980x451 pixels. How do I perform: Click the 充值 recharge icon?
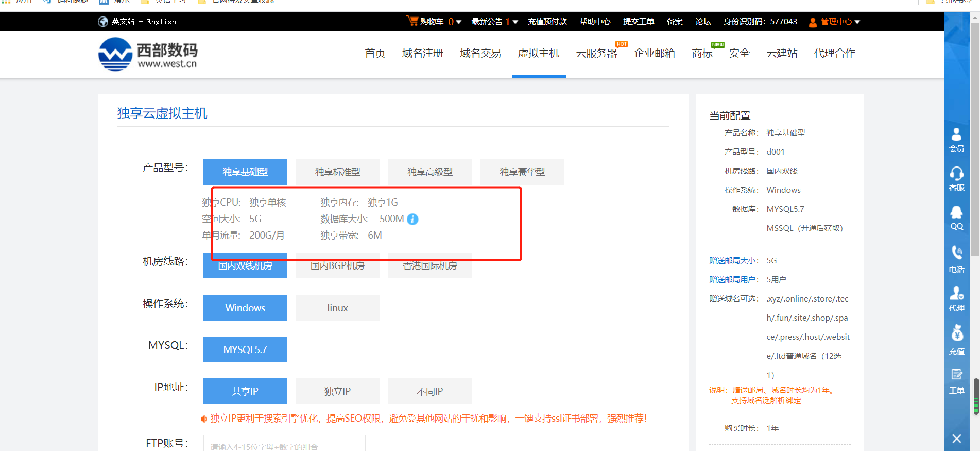[x=956, y=340]
